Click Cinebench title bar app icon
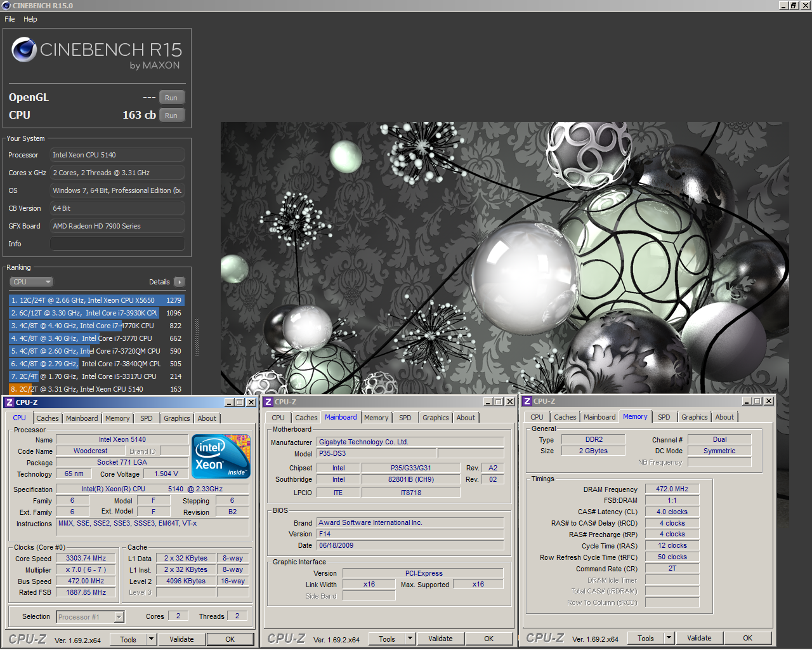 tap(6, 6)
